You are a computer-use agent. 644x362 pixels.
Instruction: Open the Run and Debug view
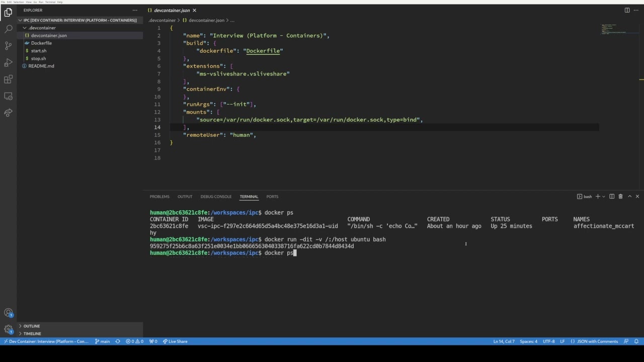pyautogui.click(x=8, y=63)
